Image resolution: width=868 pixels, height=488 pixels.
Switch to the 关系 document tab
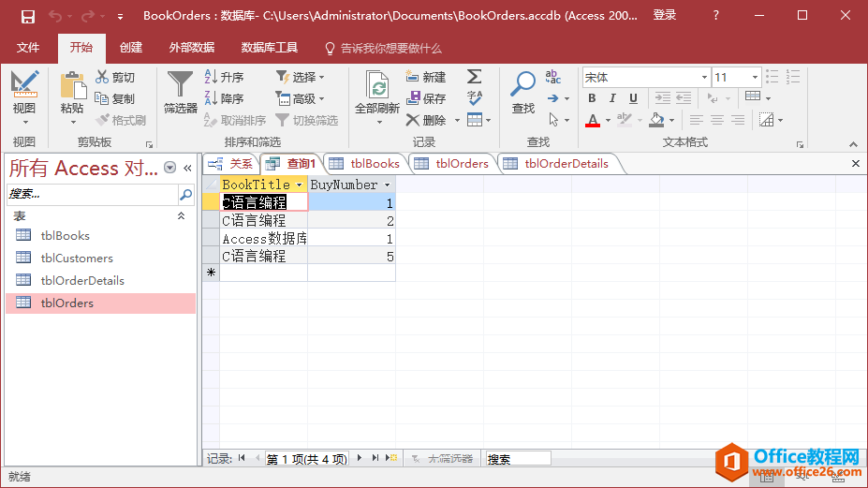click(231, 163)
